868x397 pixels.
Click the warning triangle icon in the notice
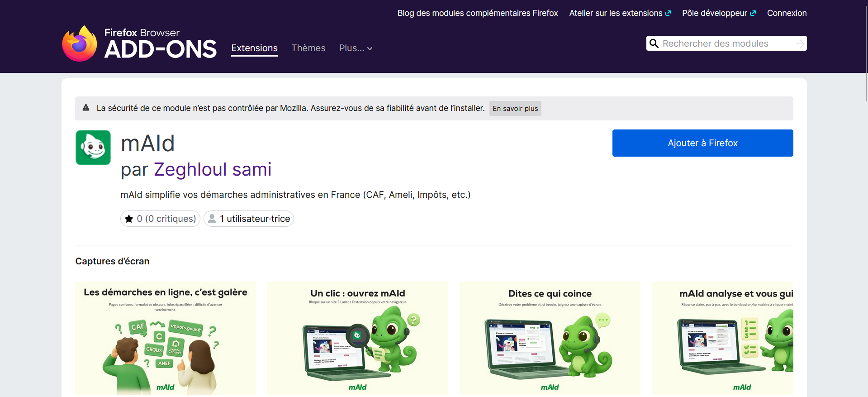[x=86, y=108]
